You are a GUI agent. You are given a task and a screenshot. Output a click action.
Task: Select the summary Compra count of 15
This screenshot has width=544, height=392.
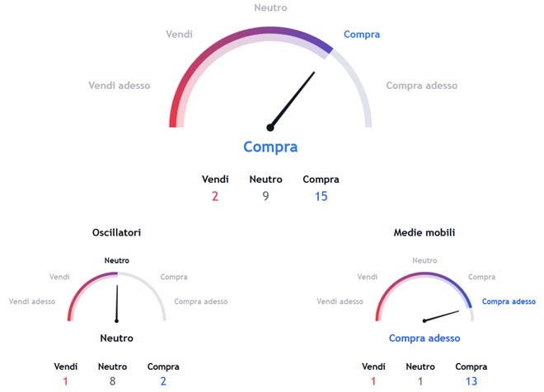[321, 197]
